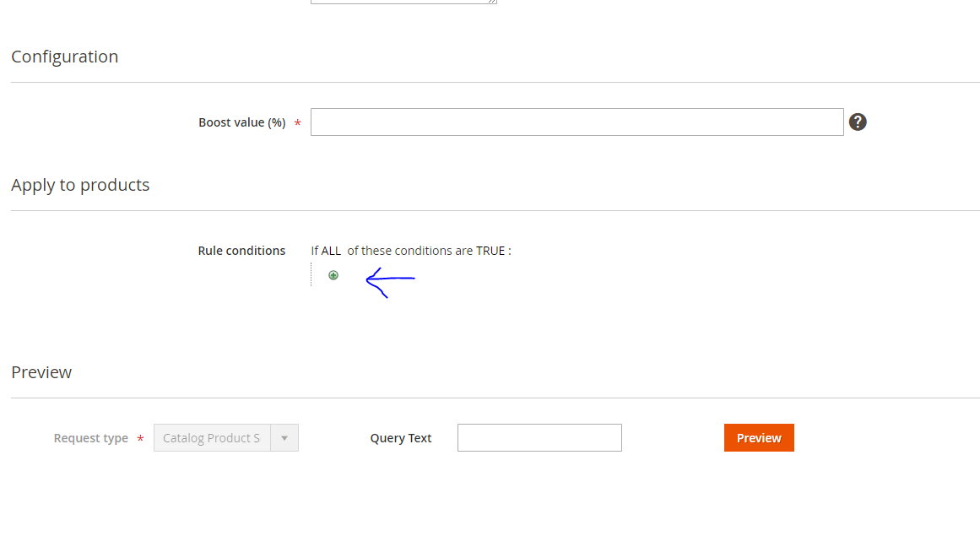The height and width of the screenshot is (547, 980).
Task: Collapse the Apply to products section
Action: 80,185
